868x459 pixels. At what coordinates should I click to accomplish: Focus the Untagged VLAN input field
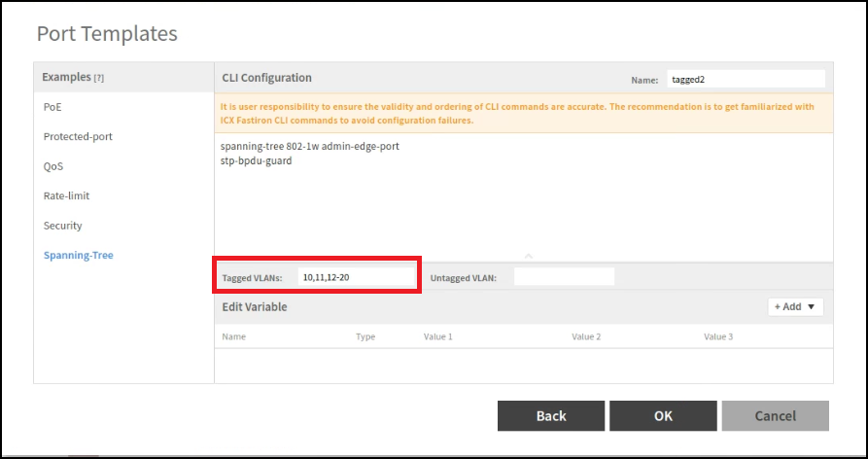tap(564, 277)
